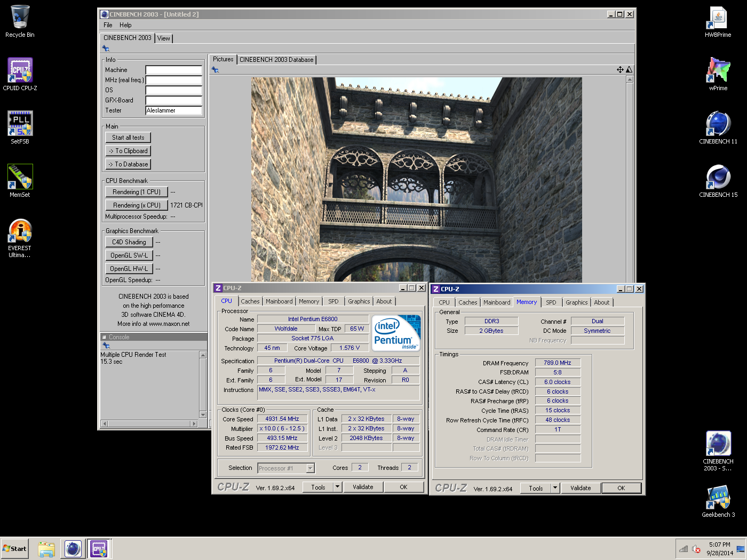Open the HWBPrime desktop shortcut
This screenshot has width=747, height=560.
pyautogui.click(x=718, y=21)
